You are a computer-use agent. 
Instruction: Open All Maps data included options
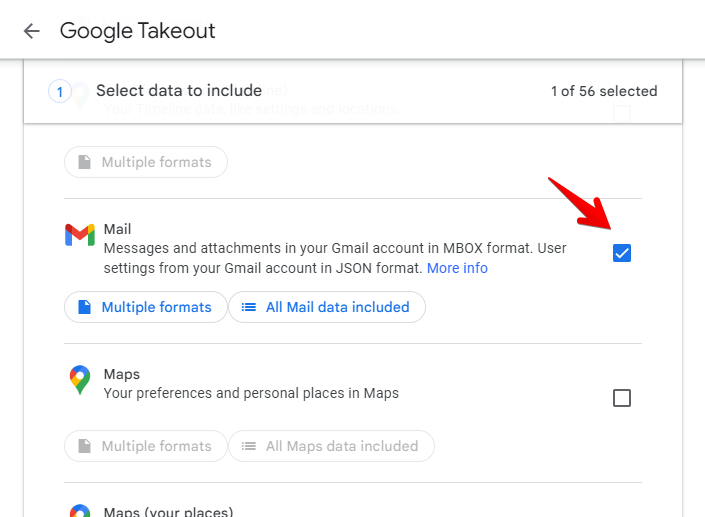coord(330,446)
